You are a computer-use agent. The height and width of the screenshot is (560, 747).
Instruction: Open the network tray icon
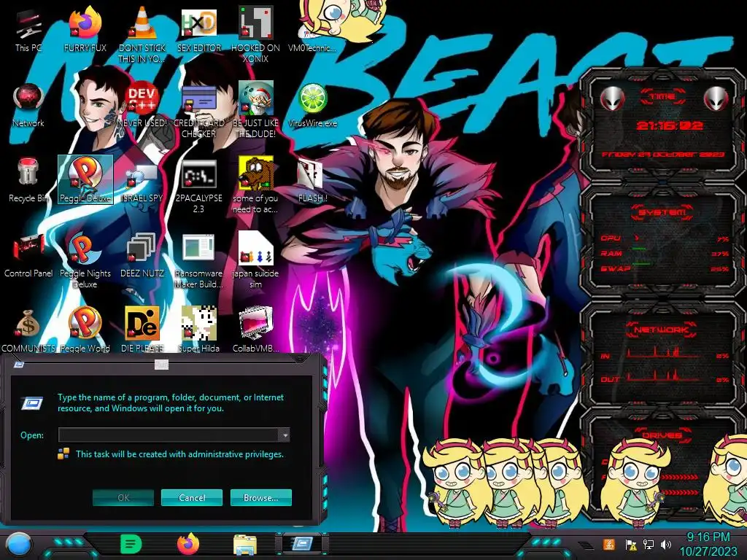tap(649, 544)
